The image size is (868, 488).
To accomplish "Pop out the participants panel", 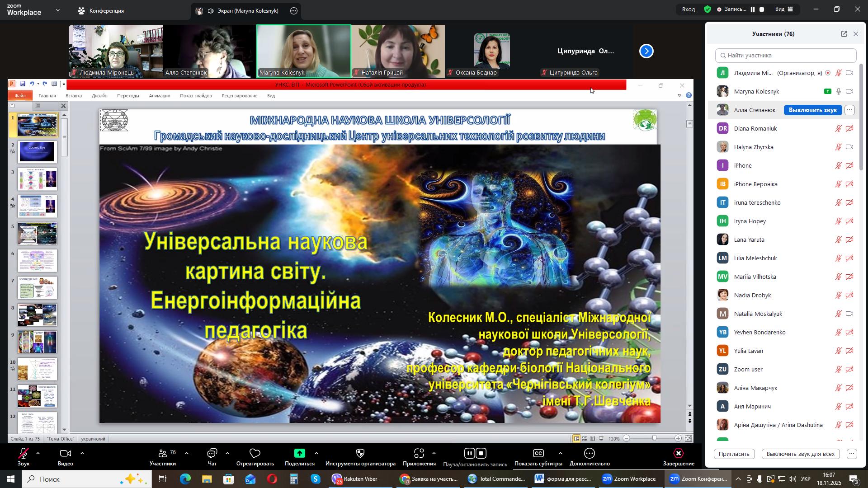I will [x=844, y=34].
